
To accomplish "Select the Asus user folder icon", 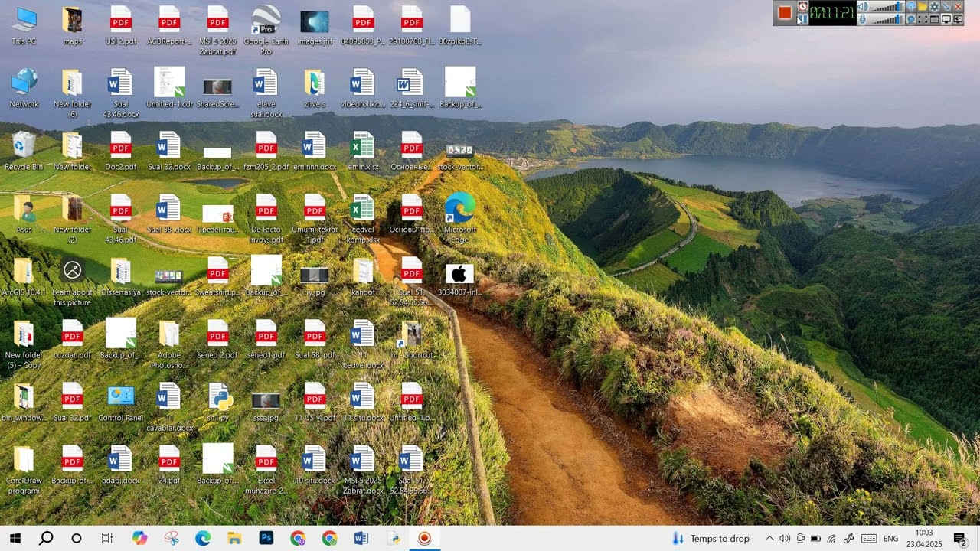I will 24,214.
